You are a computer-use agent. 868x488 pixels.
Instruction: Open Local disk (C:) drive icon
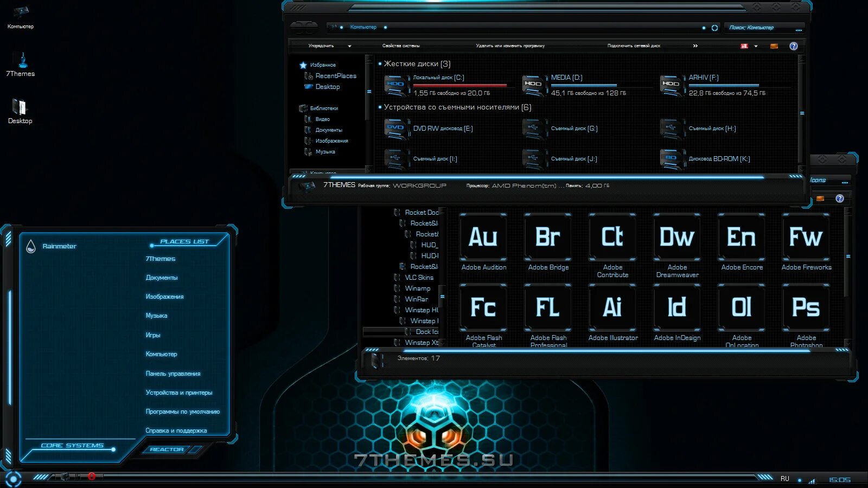click(396, 86)
